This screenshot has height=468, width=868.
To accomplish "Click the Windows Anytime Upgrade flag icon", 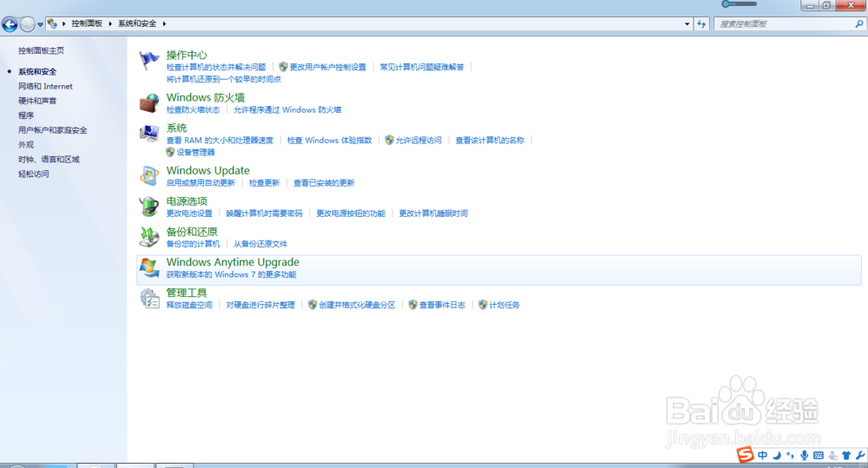I will (x=149, y=267).
